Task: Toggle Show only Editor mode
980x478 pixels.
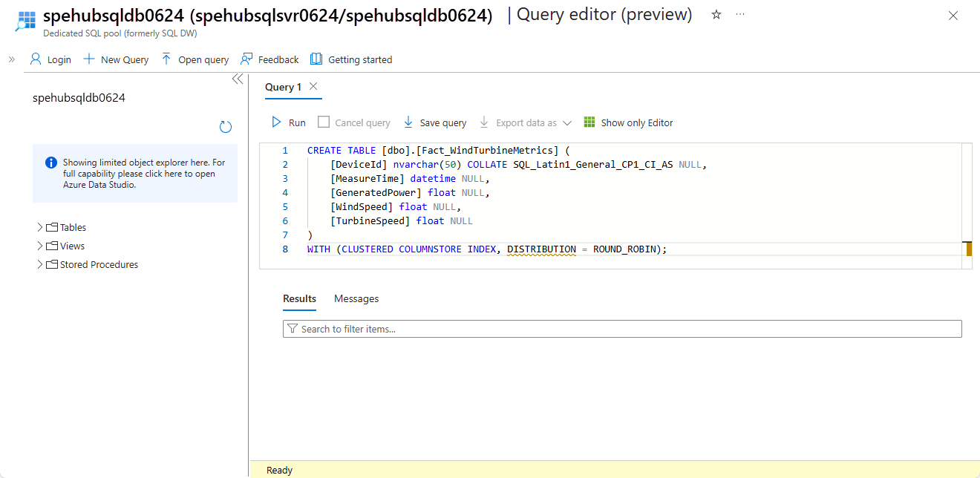Action: 627,122
